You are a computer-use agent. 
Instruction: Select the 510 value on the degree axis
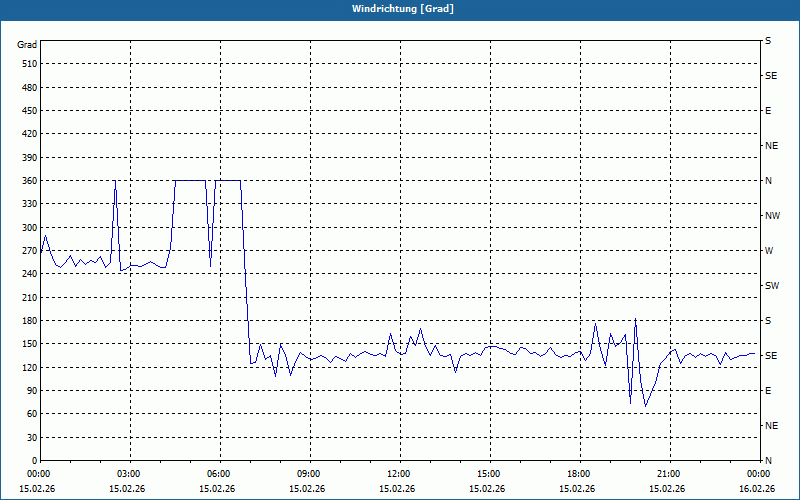(x=29, y=64)
